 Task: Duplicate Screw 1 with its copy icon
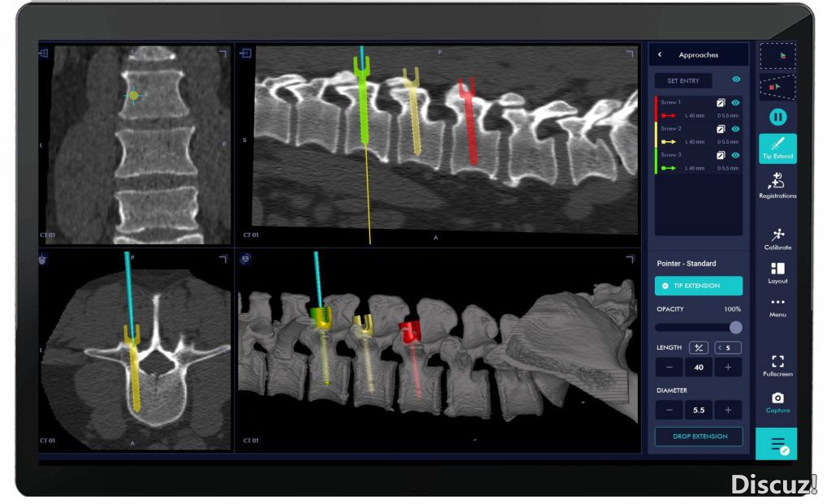pos(721,103)
